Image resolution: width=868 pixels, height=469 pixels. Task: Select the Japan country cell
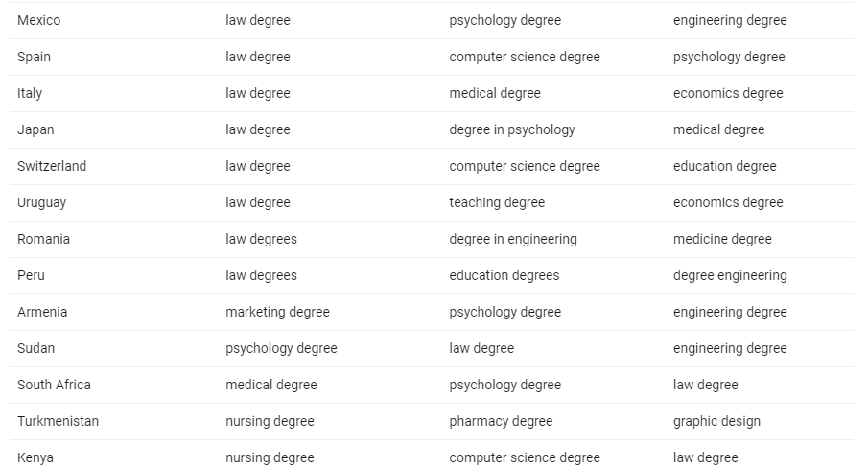pos(35,129)
